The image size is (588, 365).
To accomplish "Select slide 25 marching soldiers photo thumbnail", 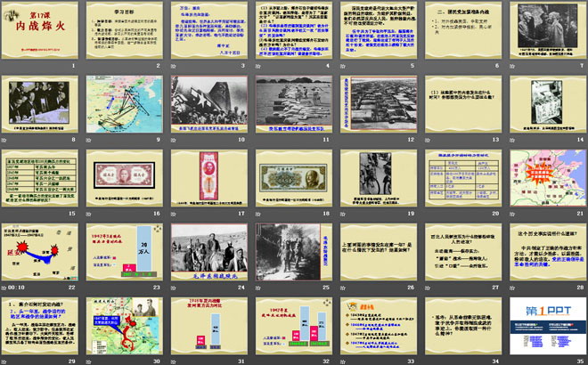I will tap(294, 252).
